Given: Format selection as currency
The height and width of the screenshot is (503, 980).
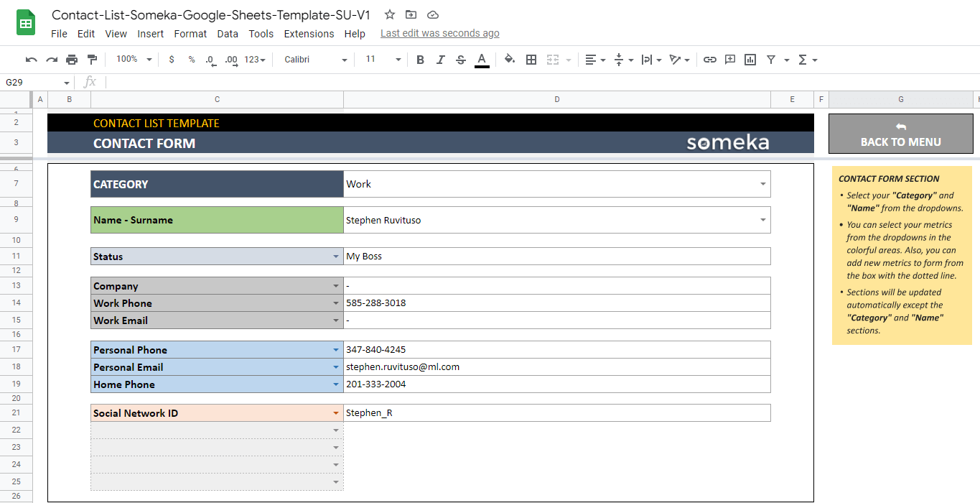Looking at the screenshot, I should tap(171, 60).
